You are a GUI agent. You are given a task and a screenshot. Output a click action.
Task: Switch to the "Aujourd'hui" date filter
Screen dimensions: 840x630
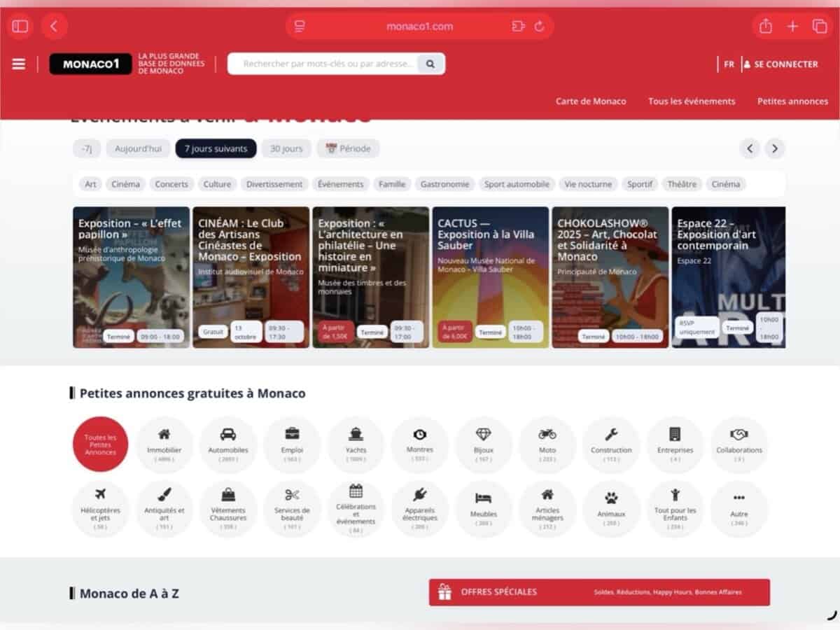[138, 148]
